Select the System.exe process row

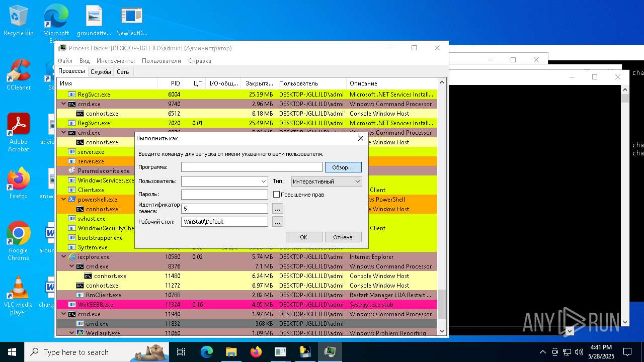coord(96,247)
